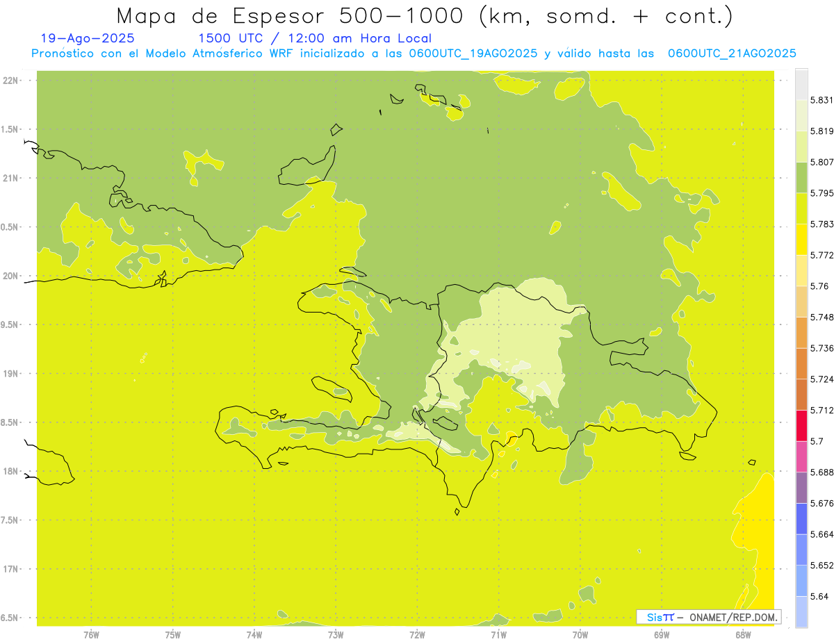Click the 75W longitude label
Screen dimensions: 834x644
pos(173,634)
